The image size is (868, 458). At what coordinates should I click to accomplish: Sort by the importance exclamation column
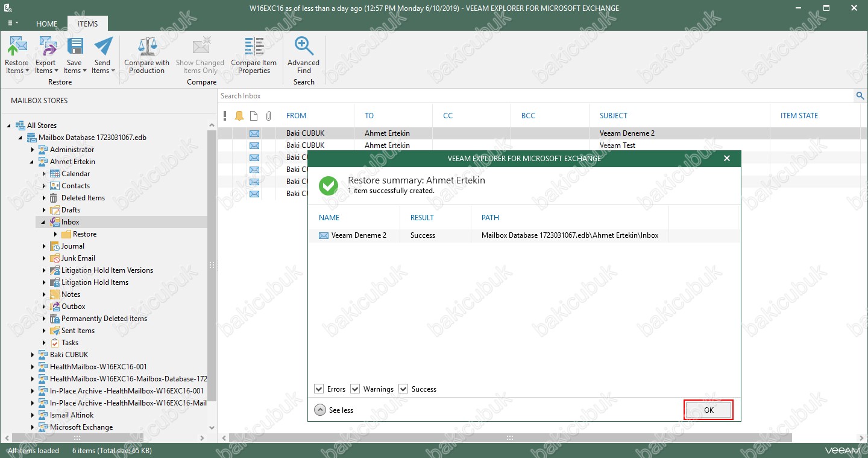(x=225, y=116)
